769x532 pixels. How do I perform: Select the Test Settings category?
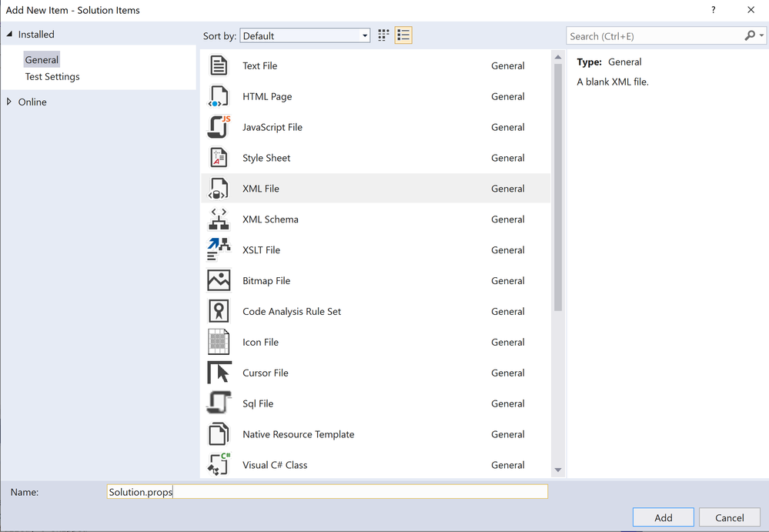pos(52,76)
